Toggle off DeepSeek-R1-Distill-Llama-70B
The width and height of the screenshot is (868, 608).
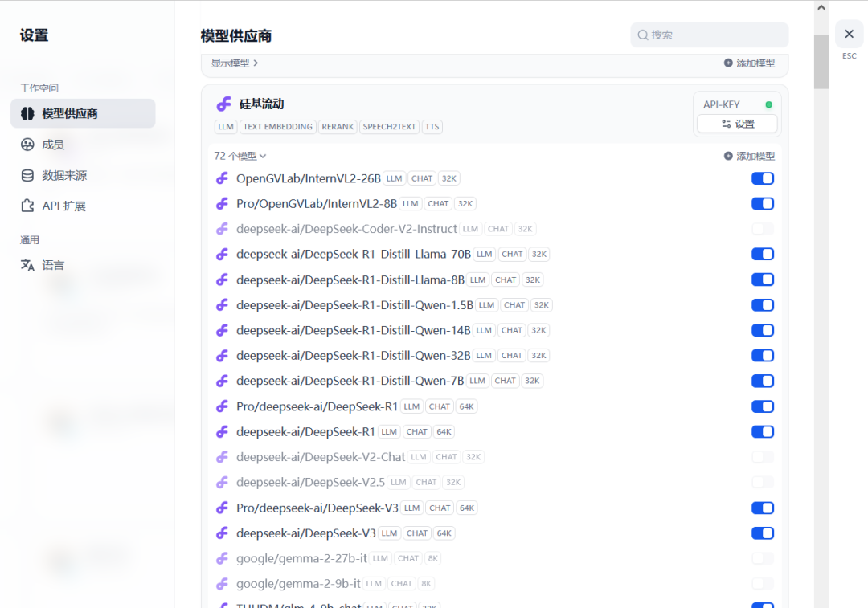coord(762,254)
